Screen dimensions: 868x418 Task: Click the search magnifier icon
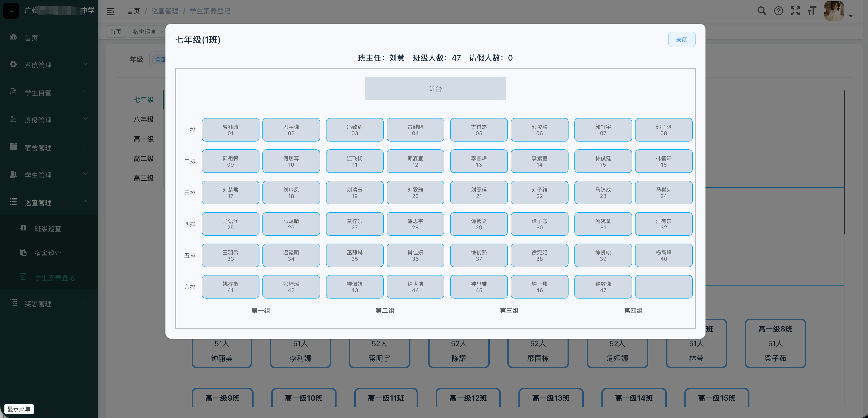point(761,11)
